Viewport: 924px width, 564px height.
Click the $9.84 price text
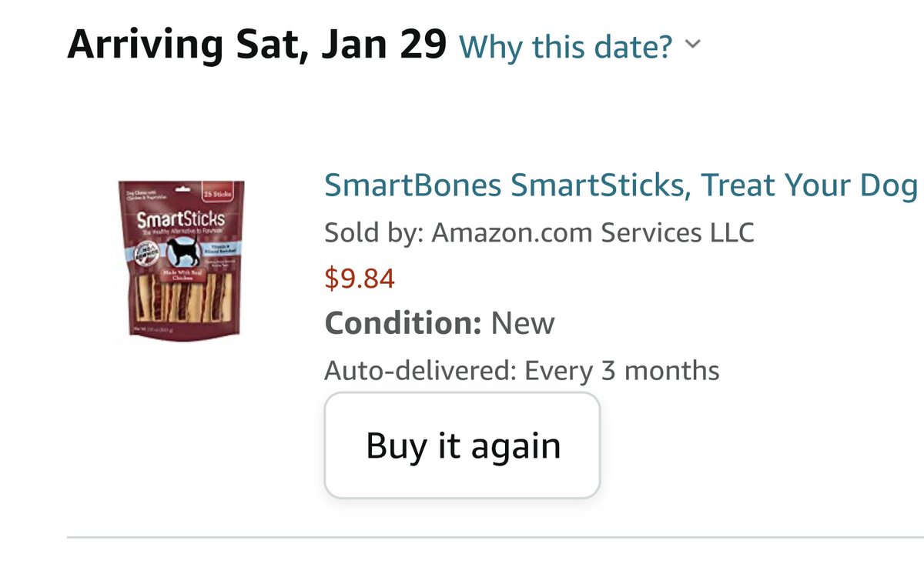click(x=360, y=278)
